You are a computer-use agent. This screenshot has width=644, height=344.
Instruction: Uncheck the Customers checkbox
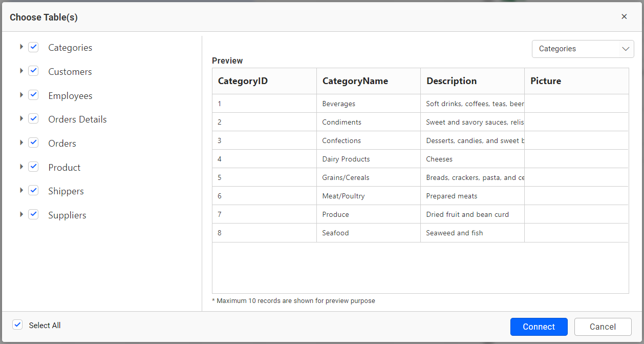click(33, 71)
